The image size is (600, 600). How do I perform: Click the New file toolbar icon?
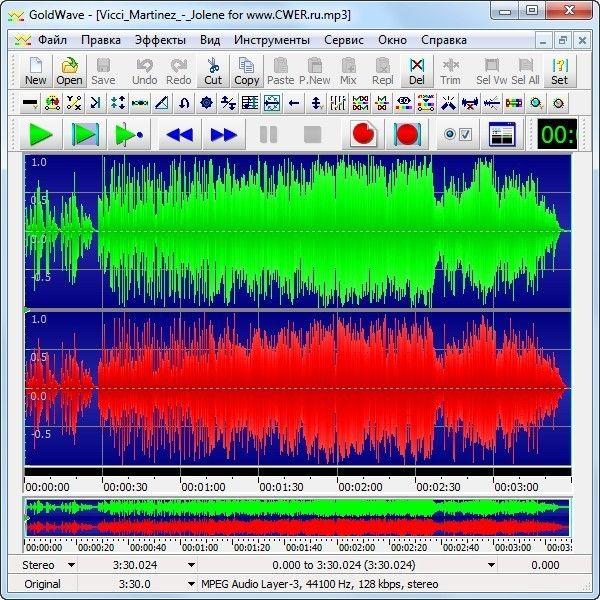point(35,69)
